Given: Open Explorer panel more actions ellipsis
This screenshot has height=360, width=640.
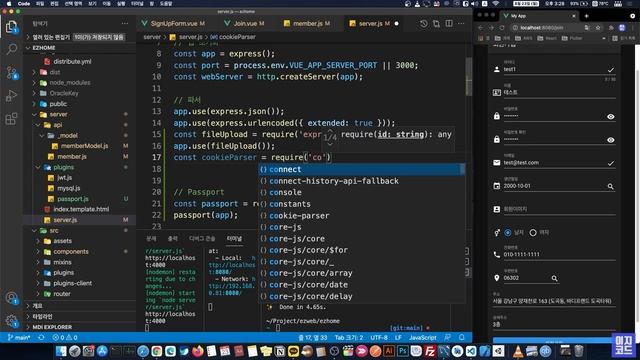Looking at the screenshot, I should click(124, 24).
